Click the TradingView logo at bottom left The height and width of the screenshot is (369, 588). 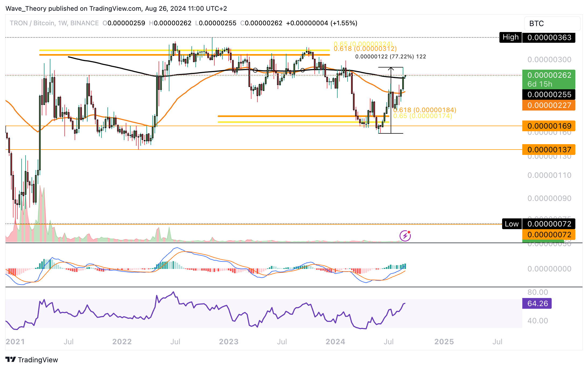[x=32, y=360]
